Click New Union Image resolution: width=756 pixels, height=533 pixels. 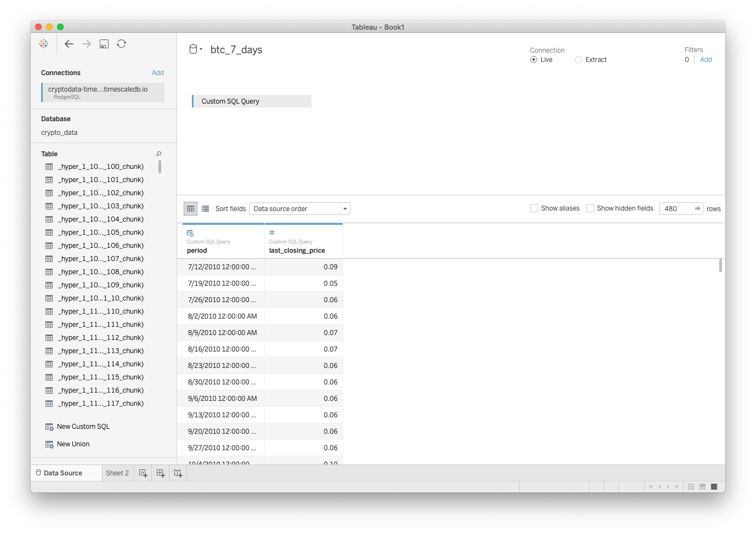[73, 444]
